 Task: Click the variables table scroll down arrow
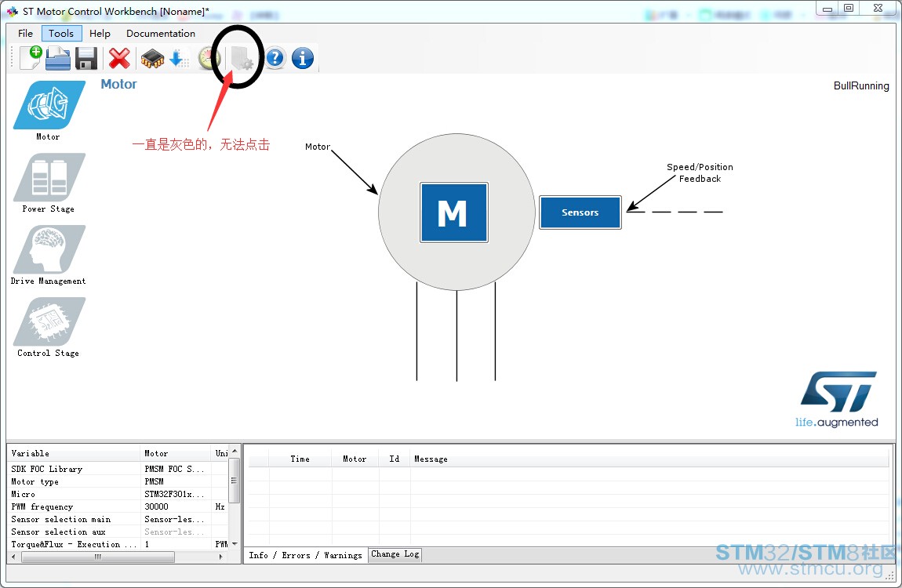pos(235,544)
